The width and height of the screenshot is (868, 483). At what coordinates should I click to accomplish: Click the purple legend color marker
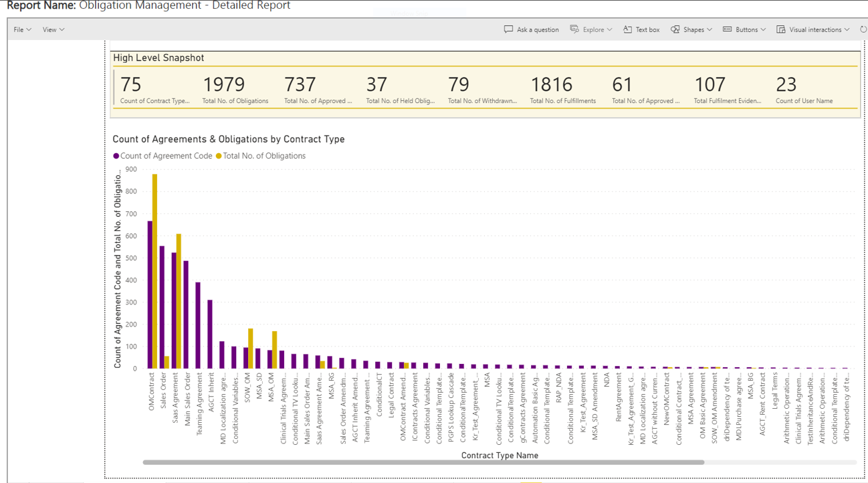(116, 156)
